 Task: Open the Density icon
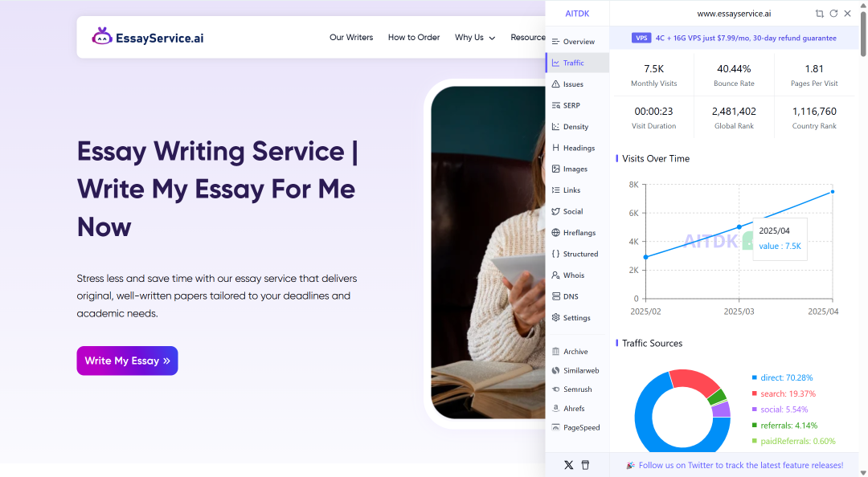coord(556,127)
